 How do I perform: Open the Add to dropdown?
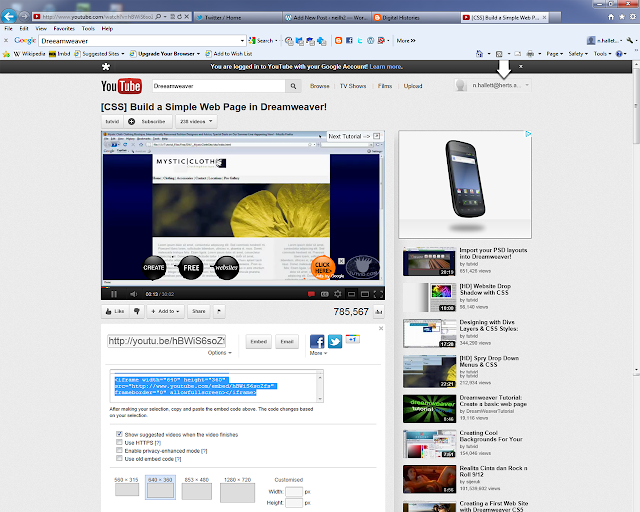click(x=165, y=311)
